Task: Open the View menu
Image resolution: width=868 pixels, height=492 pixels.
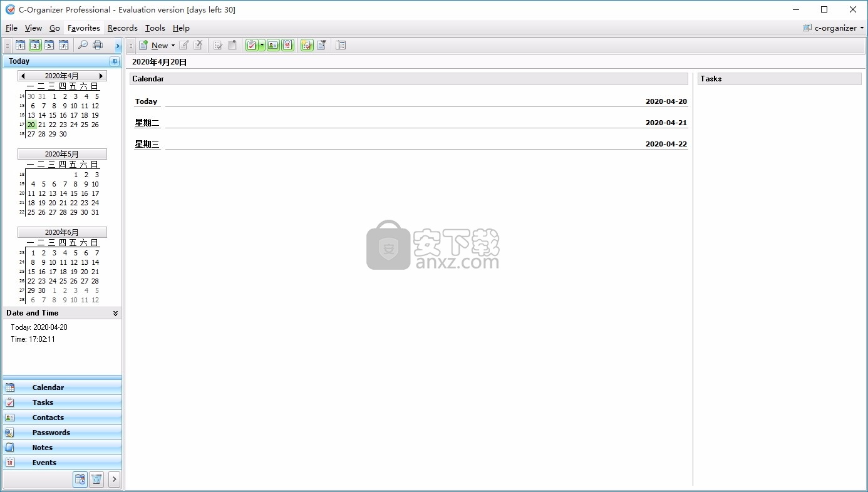Action: (33, 28)
